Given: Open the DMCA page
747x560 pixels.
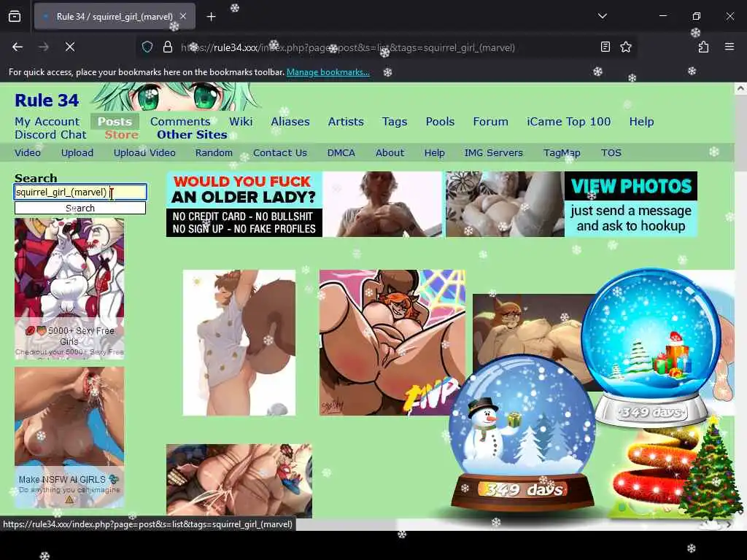Looking at the screenshot, I should tap(341, 153).
